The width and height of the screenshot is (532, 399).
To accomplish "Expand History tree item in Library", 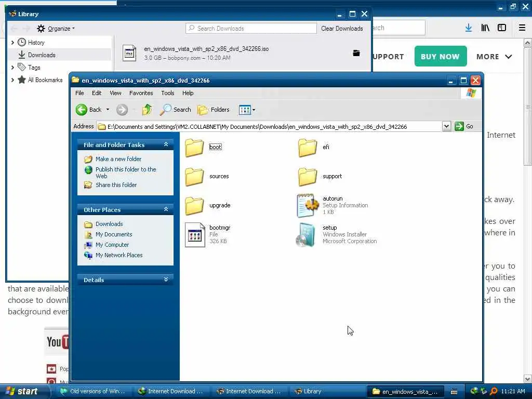I will (12, 43).
